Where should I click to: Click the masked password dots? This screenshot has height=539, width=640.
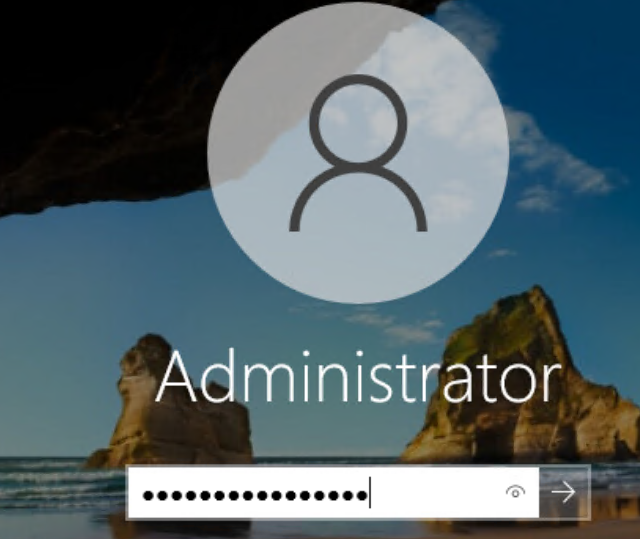coord(255,495)
